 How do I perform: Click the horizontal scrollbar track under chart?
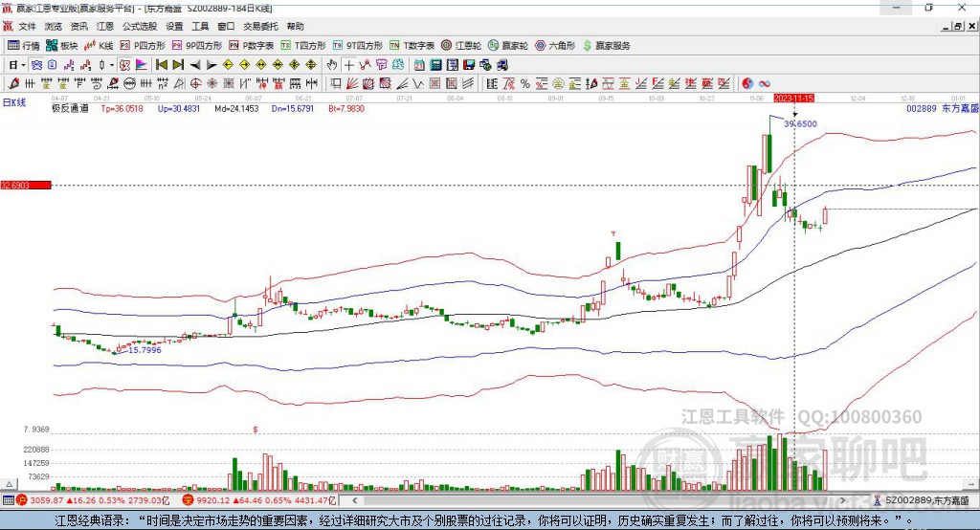[598, 500]
